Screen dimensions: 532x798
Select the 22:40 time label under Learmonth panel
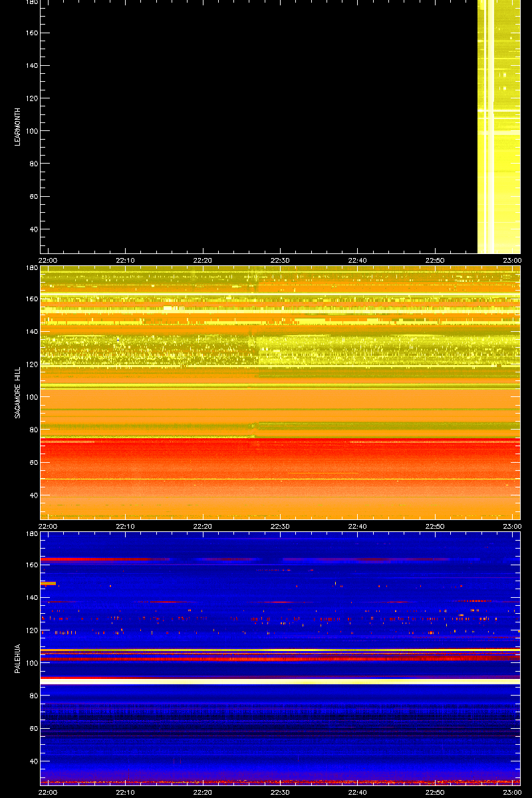pos(358,260)
